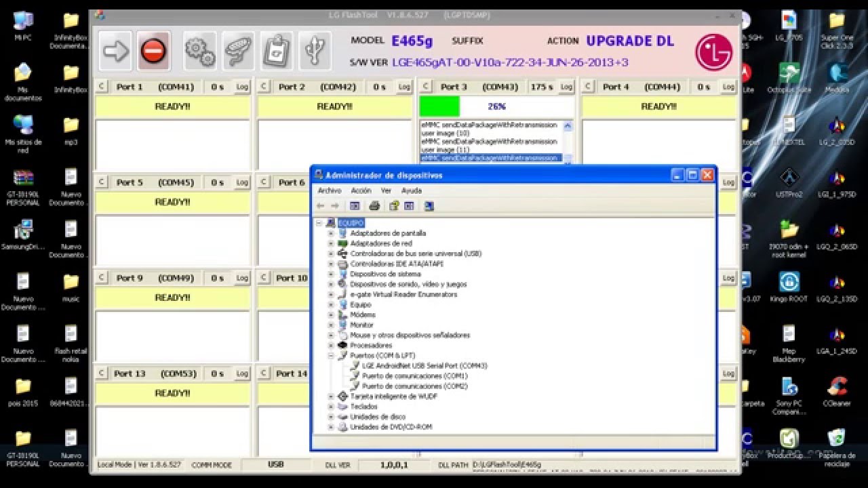Open the music folder on desktop

coord(71,287)
